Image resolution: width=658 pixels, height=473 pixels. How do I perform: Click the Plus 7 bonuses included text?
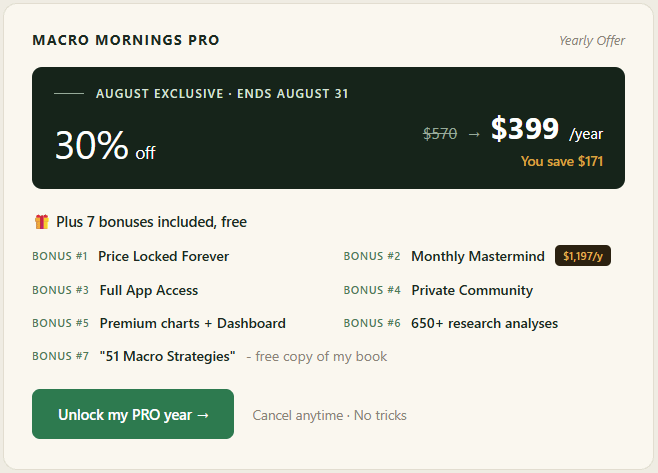click(151, 222)
